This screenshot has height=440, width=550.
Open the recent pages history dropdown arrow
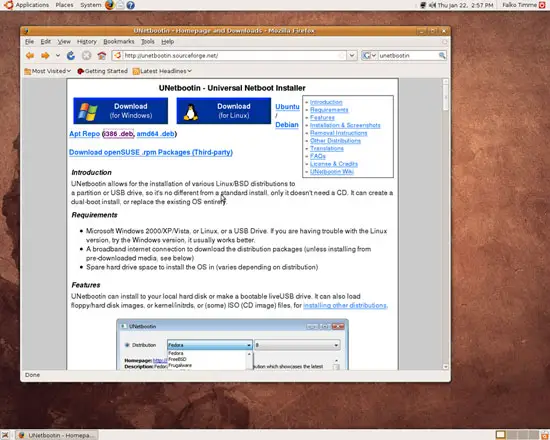pos(58,55)
